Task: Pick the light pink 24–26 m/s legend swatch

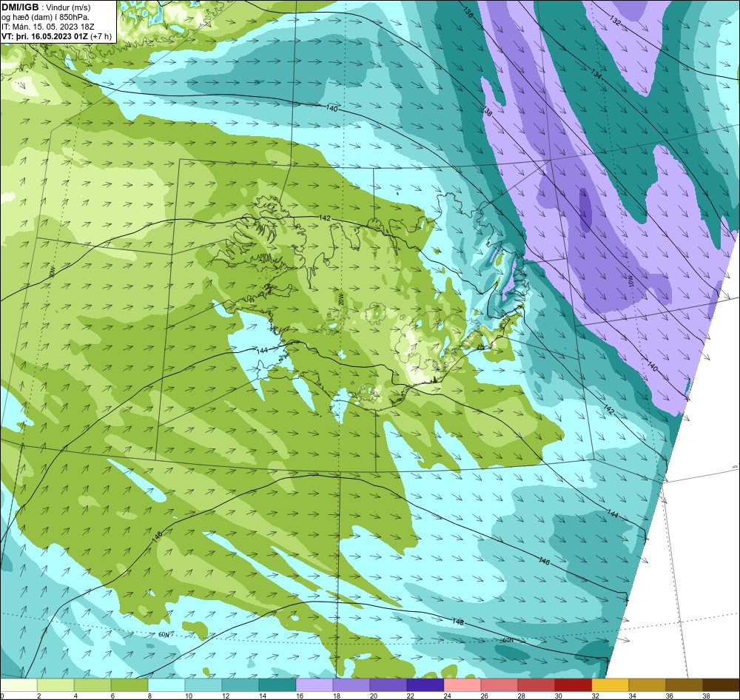Action: (462, 685)
